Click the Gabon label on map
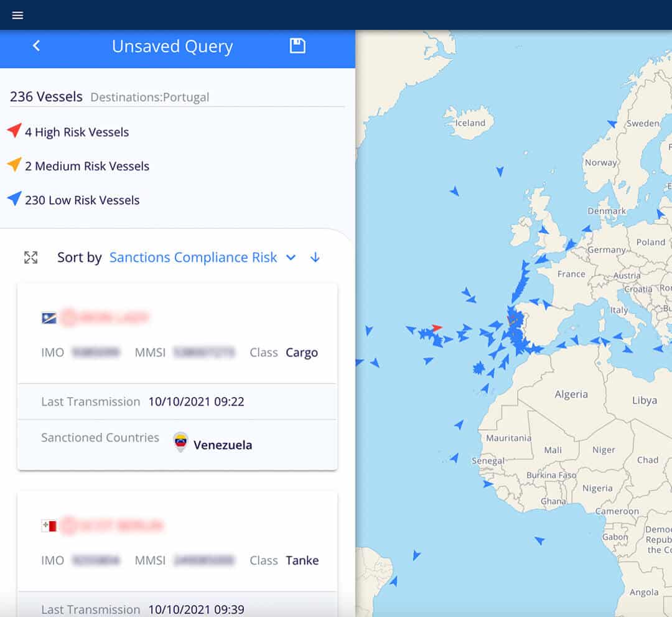 pyautogui.click(x=615, y=537)
